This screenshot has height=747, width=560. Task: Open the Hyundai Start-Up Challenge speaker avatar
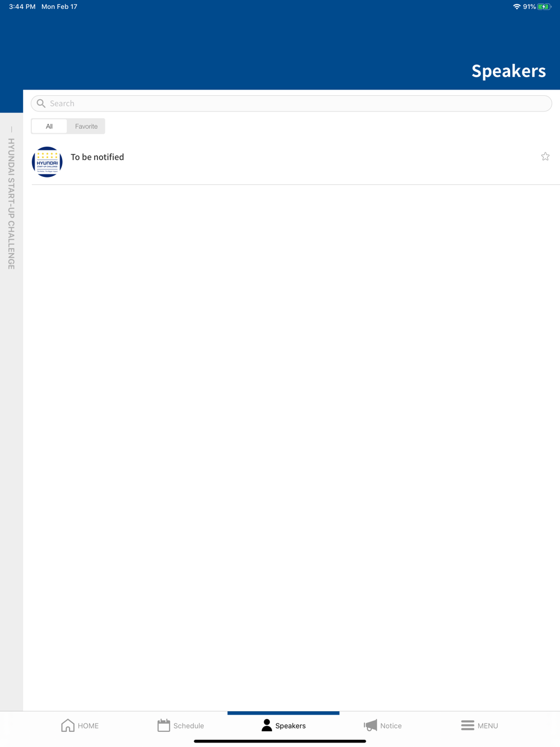pyautogui.click(x=47, y=162)
